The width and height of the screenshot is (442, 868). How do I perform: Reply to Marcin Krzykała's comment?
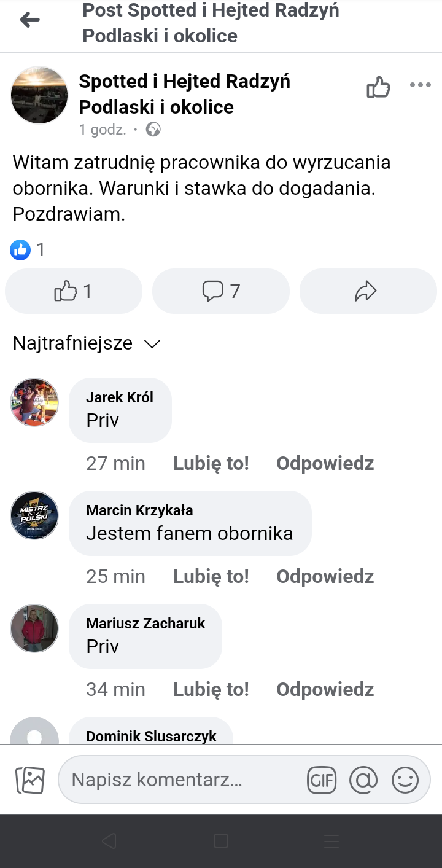(325, 576)
